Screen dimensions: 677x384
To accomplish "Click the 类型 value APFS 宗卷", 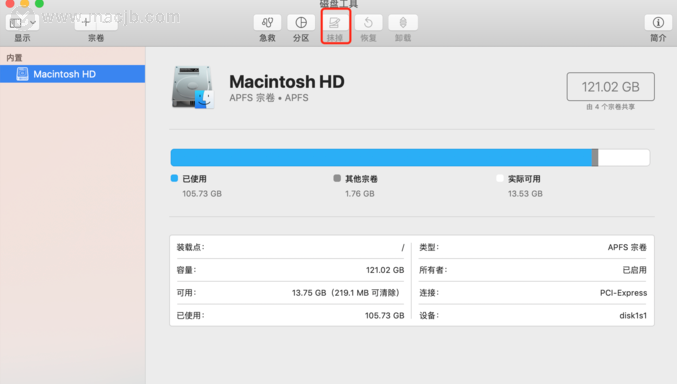I will pos(627,247).
